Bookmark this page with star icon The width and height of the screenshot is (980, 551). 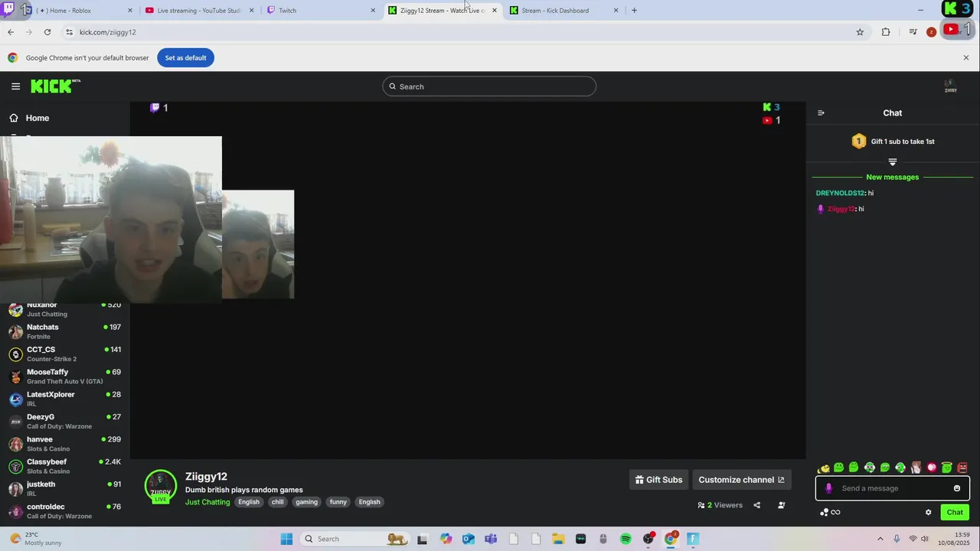point(860,32)
